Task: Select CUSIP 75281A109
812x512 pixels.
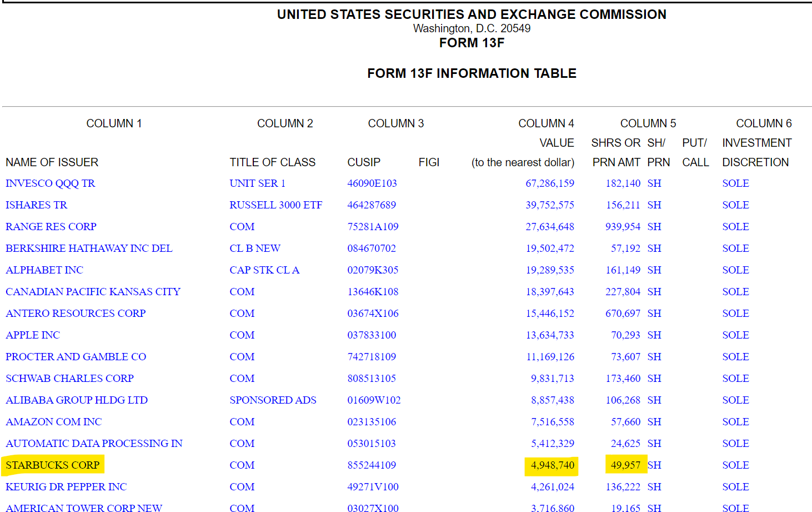Action: 373,227
